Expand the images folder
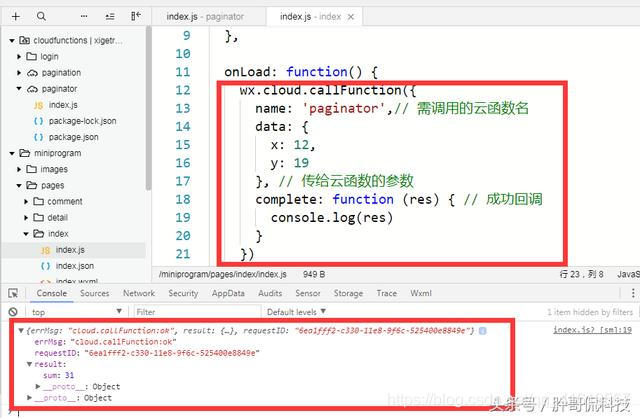 (x=19, y=169)
